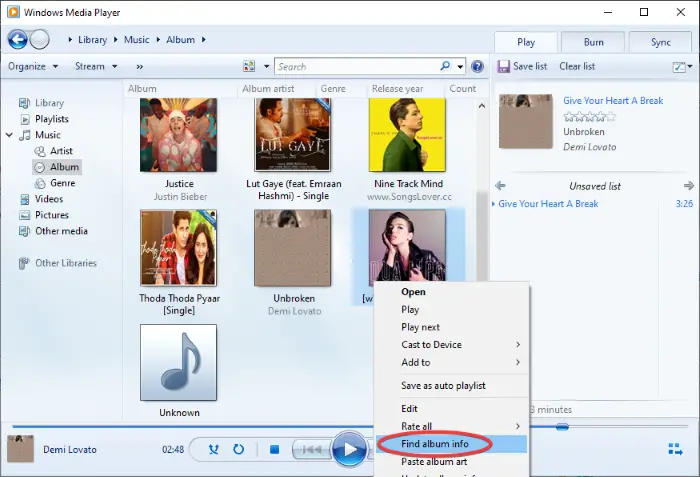Click the next list right arrow

pos(688,185)
